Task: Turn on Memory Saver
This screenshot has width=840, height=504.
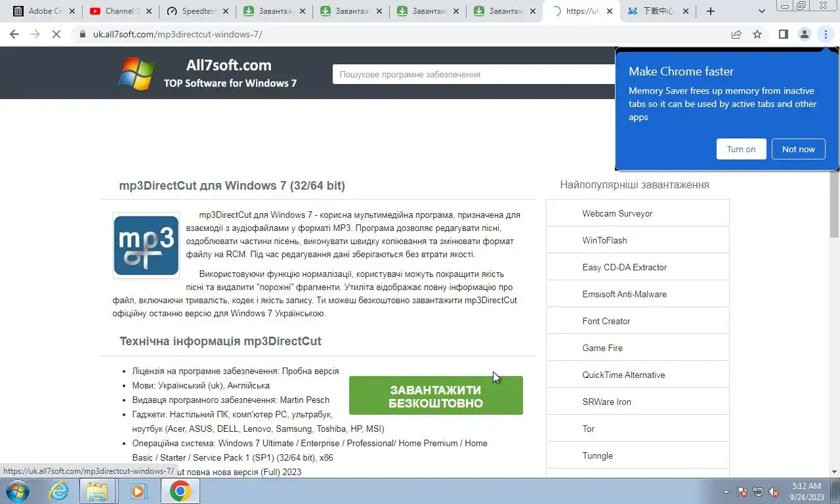Action: click(741, 149)
